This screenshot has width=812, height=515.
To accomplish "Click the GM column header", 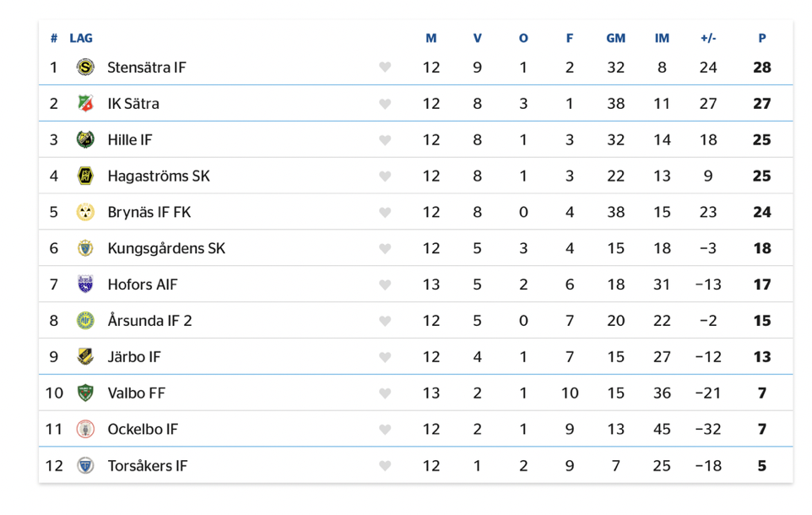I will pos(615,38).
